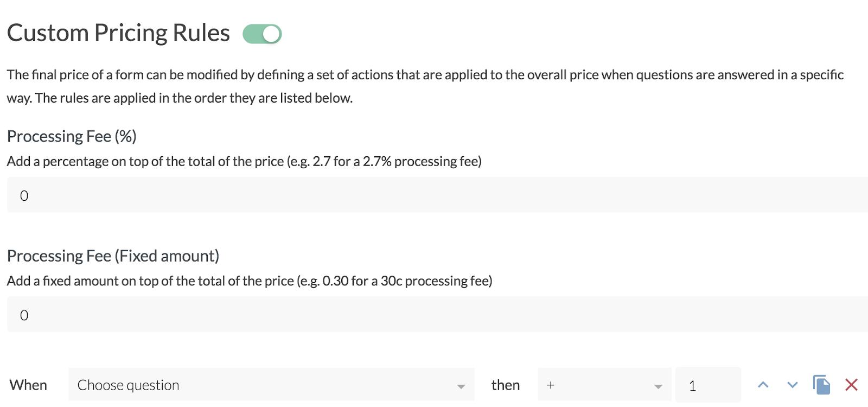Image resolution: width=868 pixels, height=407 pixels.
Task: Click the "When" label in the rule row
Action: (x=28, y=385)
